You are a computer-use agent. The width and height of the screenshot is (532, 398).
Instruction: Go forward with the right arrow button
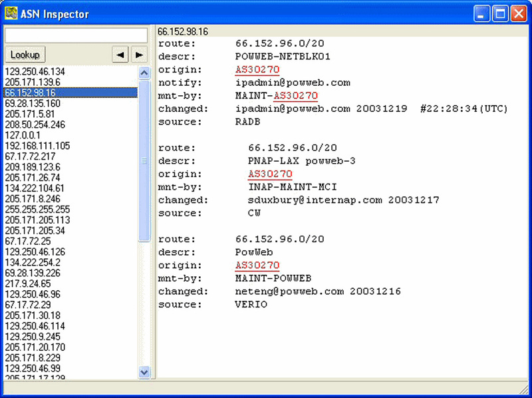[x=139, y=55]
